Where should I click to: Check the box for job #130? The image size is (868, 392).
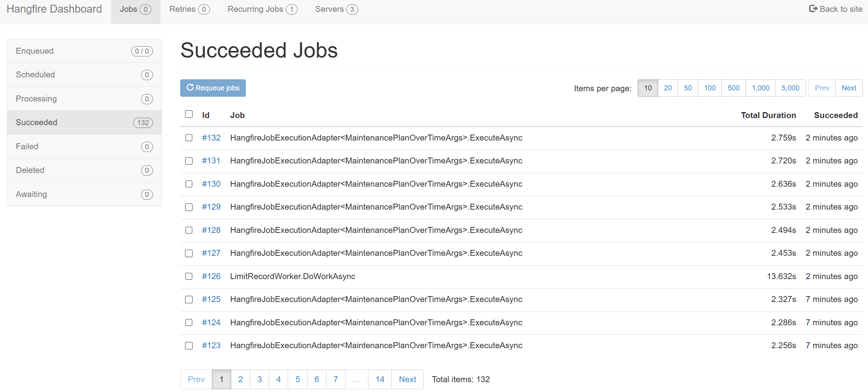tap(189, 184)
